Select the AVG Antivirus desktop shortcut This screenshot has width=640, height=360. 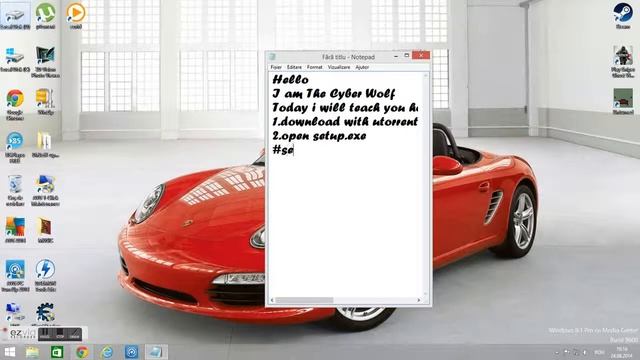15,230
